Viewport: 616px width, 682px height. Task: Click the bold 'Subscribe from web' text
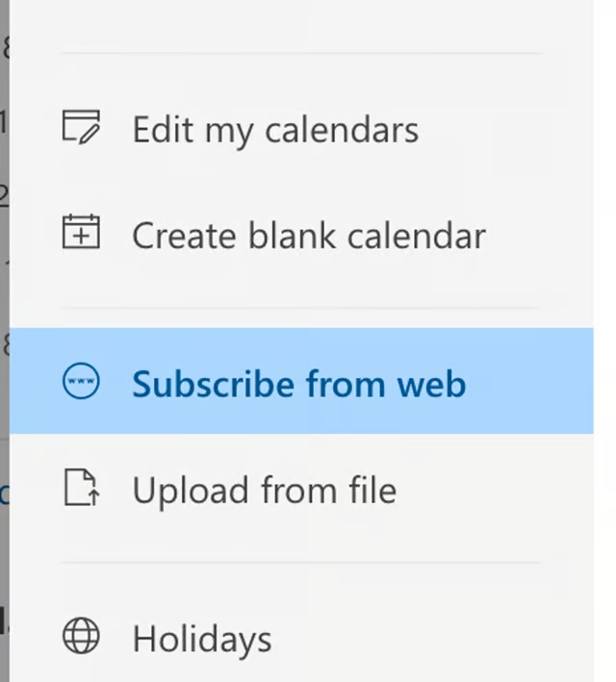298,384
